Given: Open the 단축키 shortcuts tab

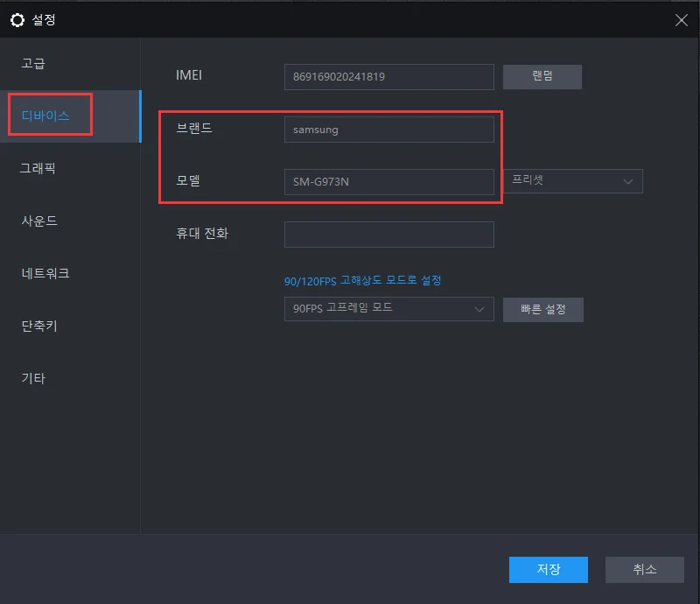Looking at the screenshot, I should 39,326.
